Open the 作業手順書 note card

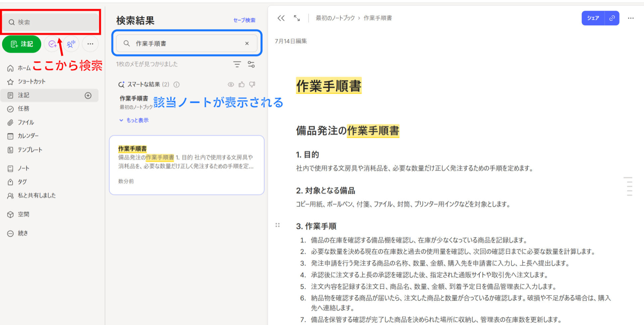point(187,165)
